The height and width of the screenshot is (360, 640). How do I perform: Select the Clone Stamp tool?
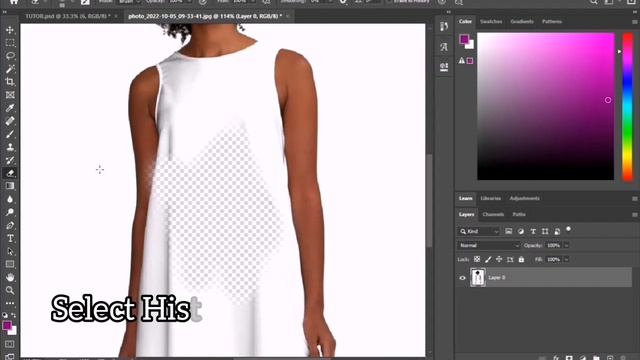[x=10, y=147]
